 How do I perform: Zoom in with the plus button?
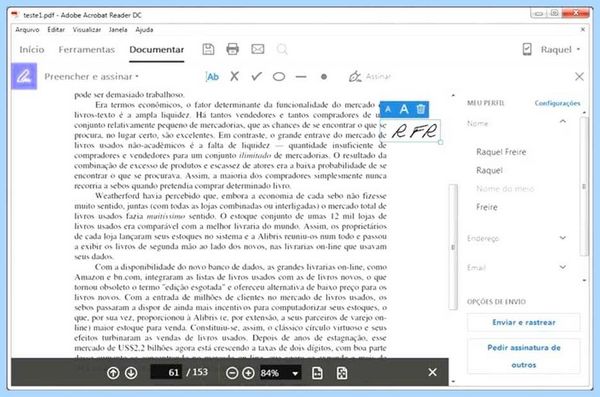point(248,372)
